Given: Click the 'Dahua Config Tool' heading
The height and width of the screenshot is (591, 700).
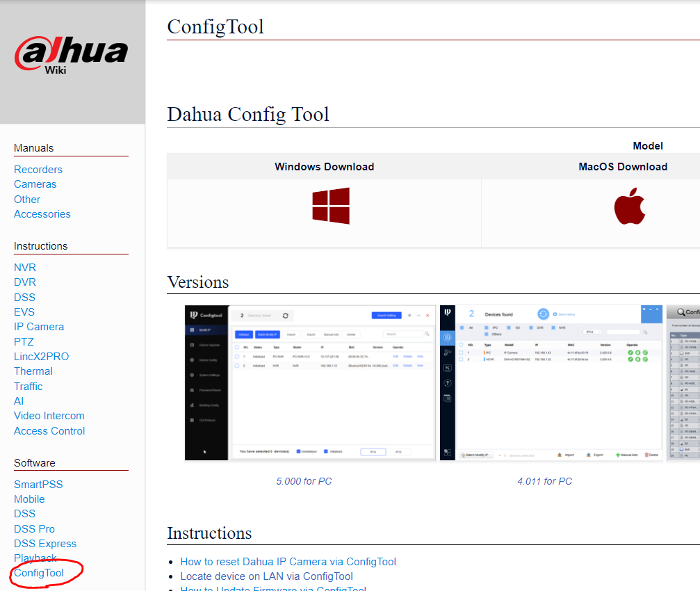Looking at the screenshot, I should (x=248, y=114).
